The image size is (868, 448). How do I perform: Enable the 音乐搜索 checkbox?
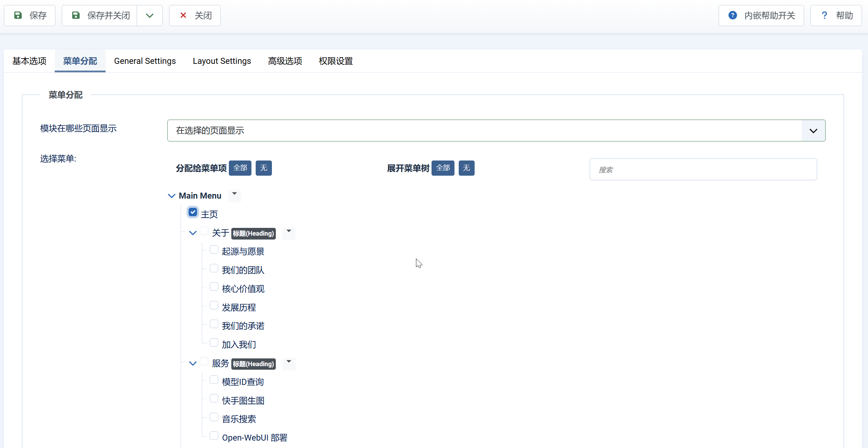(x=214, y=417)
